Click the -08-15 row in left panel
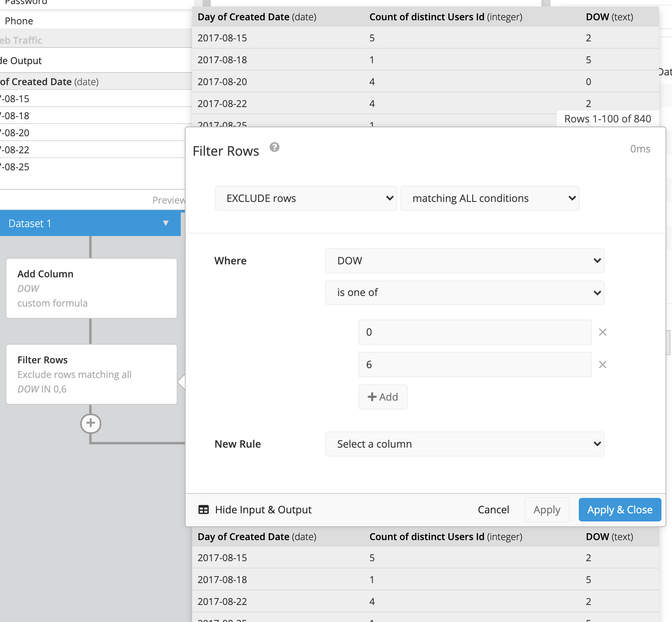672x622 pixels. coord(96,99)
